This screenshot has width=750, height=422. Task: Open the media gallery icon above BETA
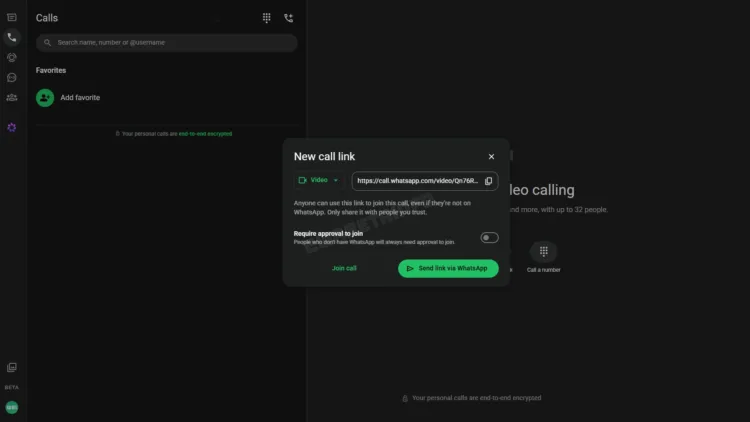pyautogui.click(x=11, y=367)
